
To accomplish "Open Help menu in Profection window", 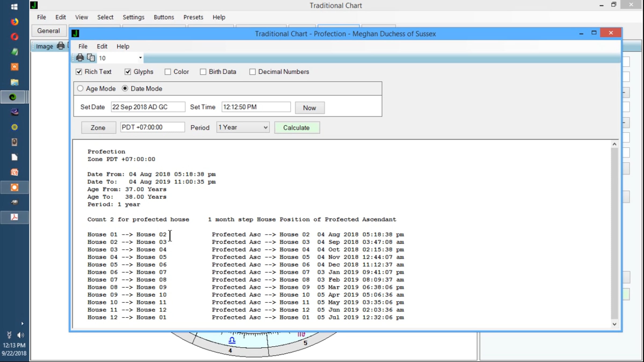I will pyautogui.click(x=123, y=46).
